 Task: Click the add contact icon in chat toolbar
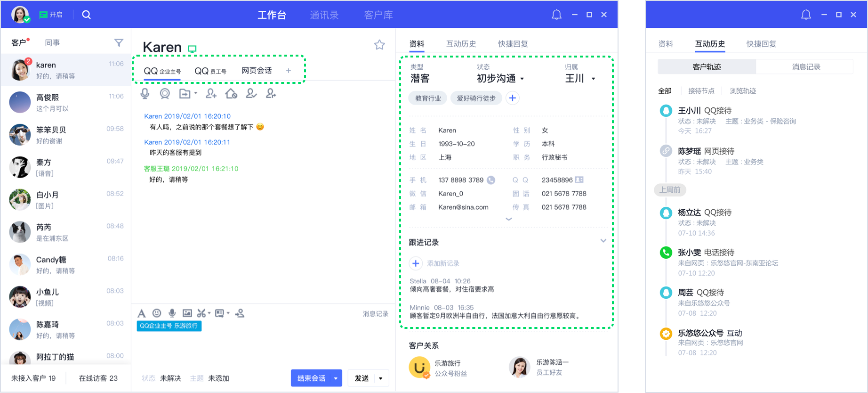coord(211,94)
